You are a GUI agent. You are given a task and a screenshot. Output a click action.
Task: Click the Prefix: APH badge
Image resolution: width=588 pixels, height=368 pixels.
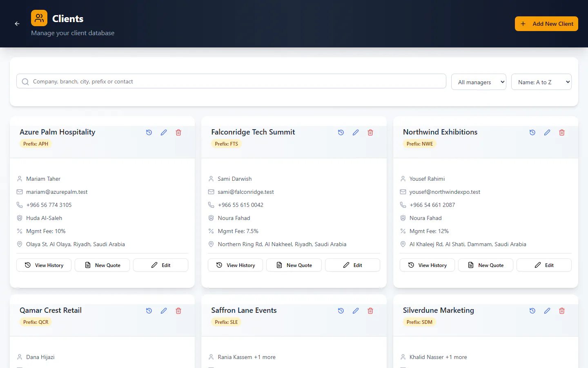(x=36, y=144)
